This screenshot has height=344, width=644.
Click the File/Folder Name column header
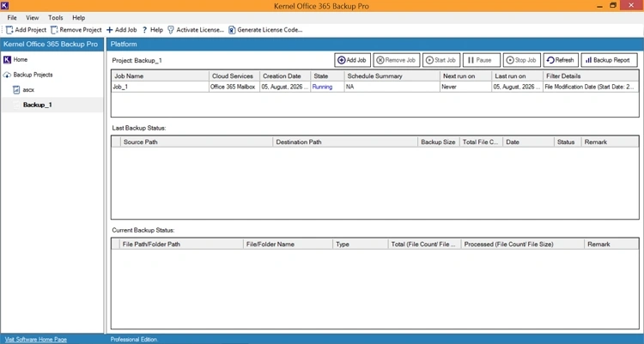pyautogui.click(x=288, y=244)
